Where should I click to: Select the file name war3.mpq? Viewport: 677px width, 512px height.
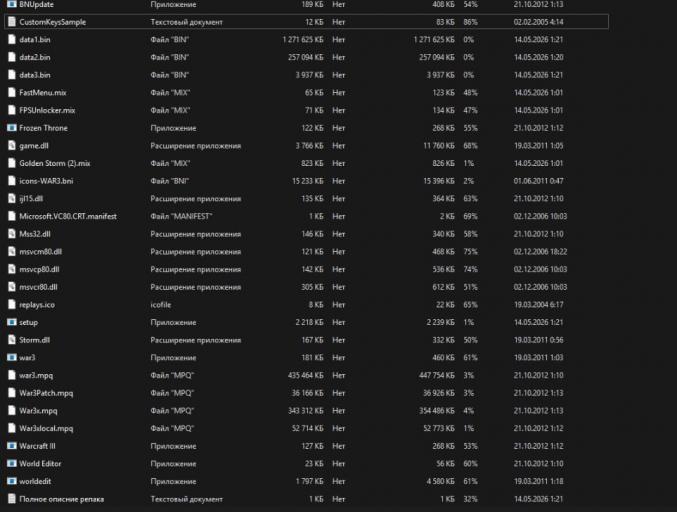[x=36, y=376]
